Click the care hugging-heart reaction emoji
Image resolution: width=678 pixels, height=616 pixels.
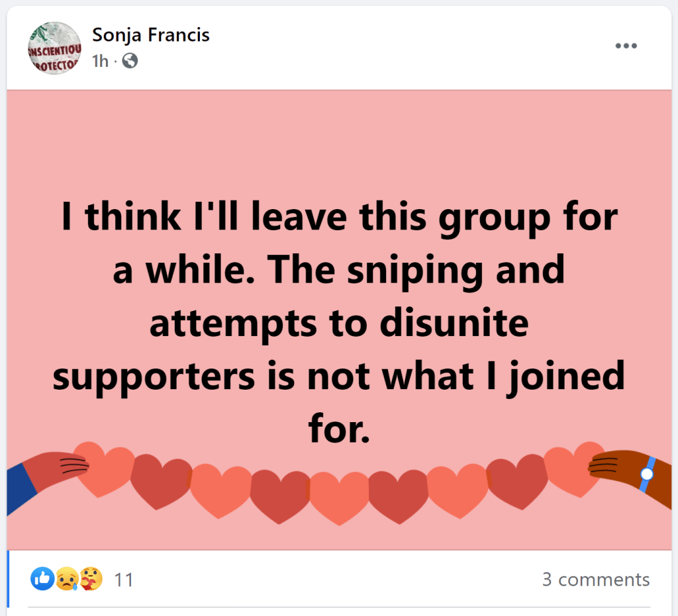pos(91,580)
